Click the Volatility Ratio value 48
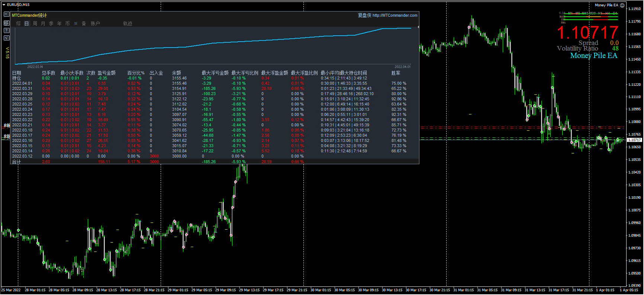This screenshot has height=295, width=644. (x=615, y=48)
